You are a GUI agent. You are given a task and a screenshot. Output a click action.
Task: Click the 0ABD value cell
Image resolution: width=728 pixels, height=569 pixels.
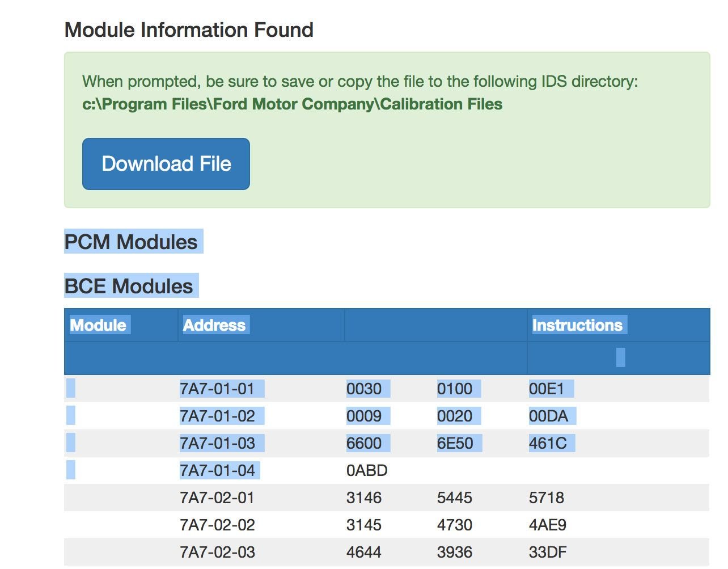pyautogui.click(x=367, y=471)
